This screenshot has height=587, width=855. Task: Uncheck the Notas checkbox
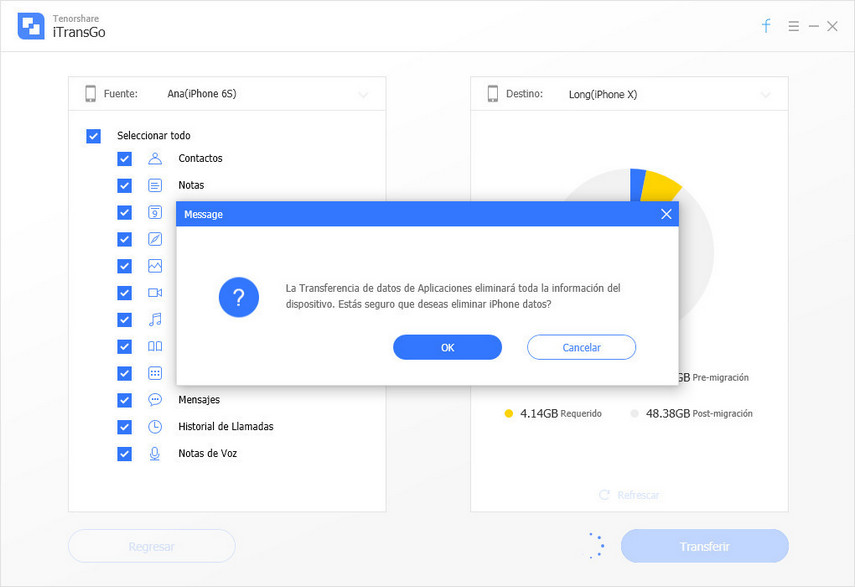pyautogui.click(x=124, y=185)
